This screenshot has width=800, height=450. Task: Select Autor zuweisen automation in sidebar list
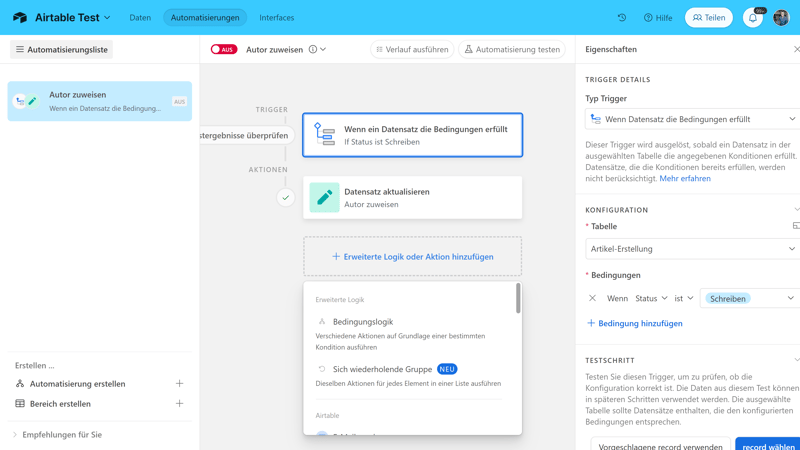(x=99, y=101)
